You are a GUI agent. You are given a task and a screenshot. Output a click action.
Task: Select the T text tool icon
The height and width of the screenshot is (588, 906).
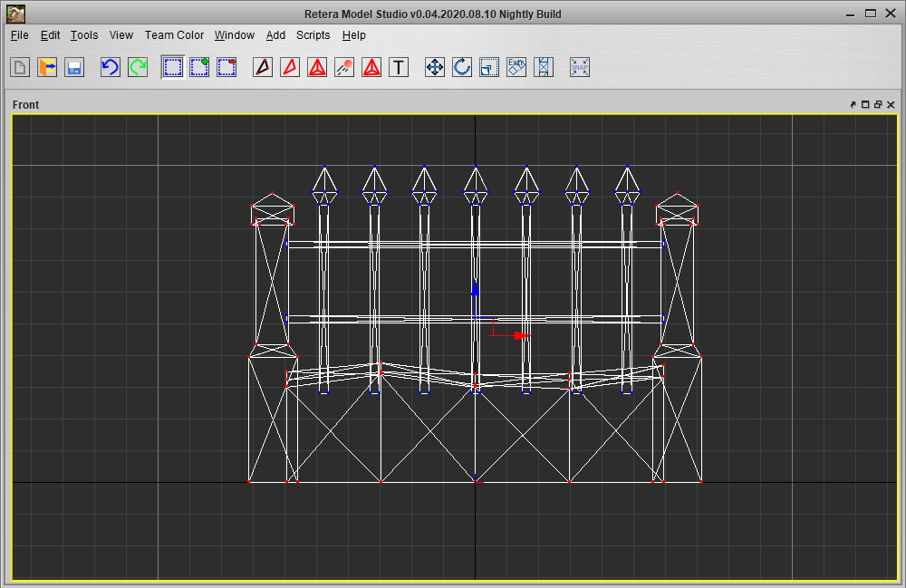tap(399, 67)
